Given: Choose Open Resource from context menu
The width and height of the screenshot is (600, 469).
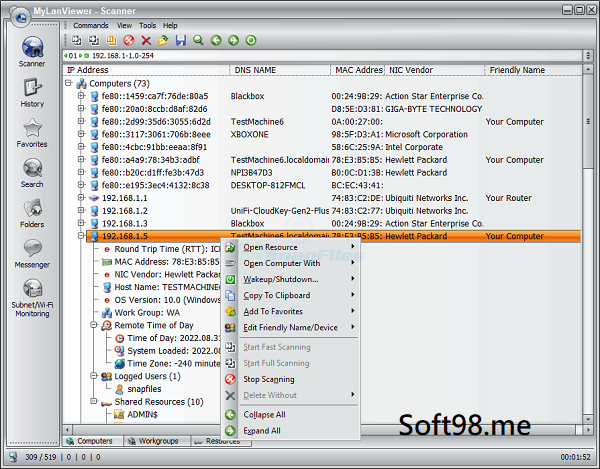Looking at the screenshot, I should [290, 247].
